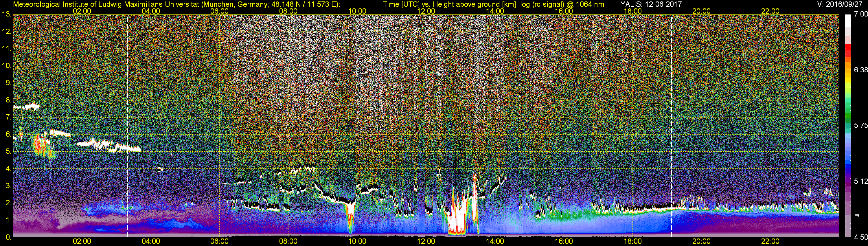Screen dimensions: 868x246
Task: Click the 3. km height axis label
Action: click(8, 186)
